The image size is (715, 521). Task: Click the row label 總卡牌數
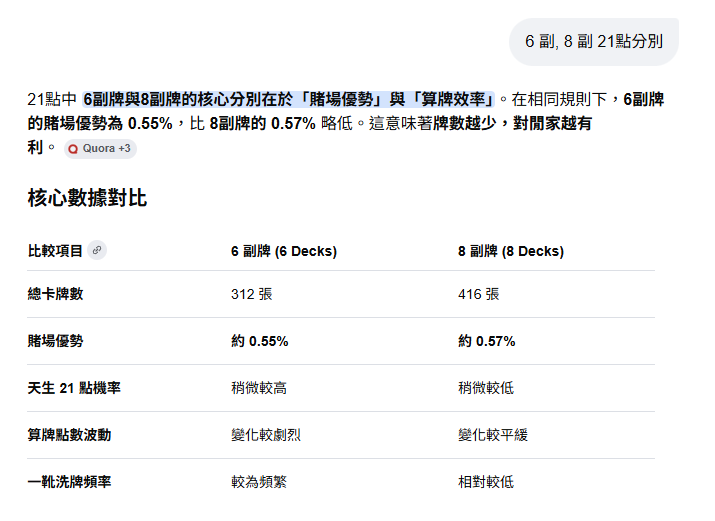click(55, 294)
